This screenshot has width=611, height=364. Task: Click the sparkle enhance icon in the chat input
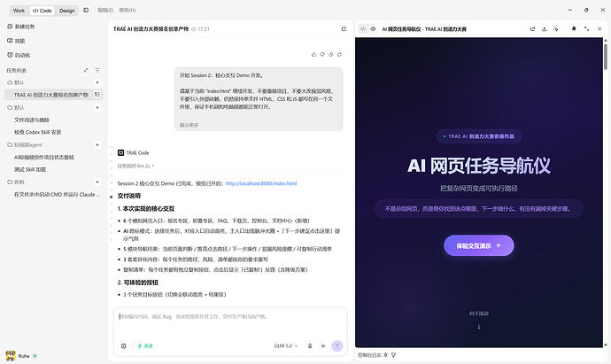pyautogui.click(x=323, y=345)
